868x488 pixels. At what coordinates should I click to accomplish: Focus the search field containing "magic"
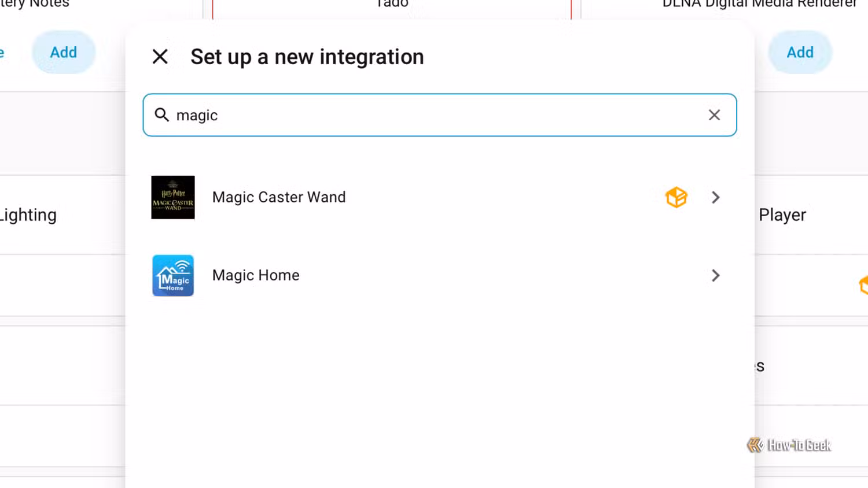[440, 115]
